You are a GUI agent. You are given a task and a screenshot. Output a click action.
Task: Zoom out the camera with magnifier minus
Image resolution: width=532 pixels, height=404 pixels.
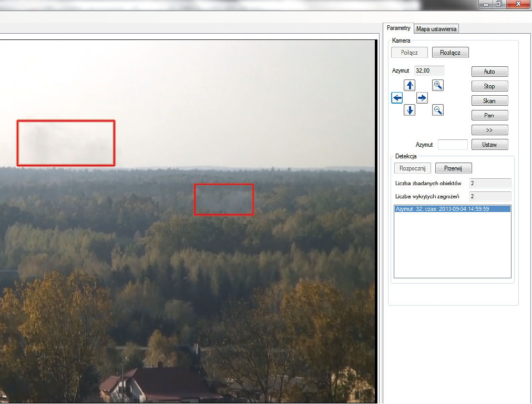[438, 110]
